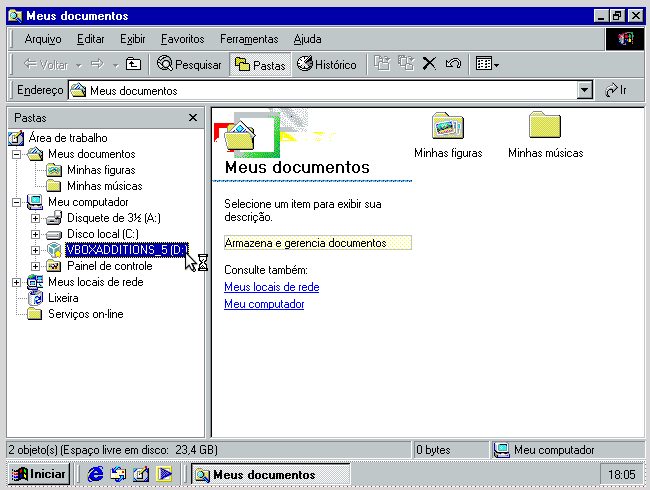The image size is (650, 490).
Task: Expand the Disquete de 3½ (A:) node
Action: pos(36,218)
